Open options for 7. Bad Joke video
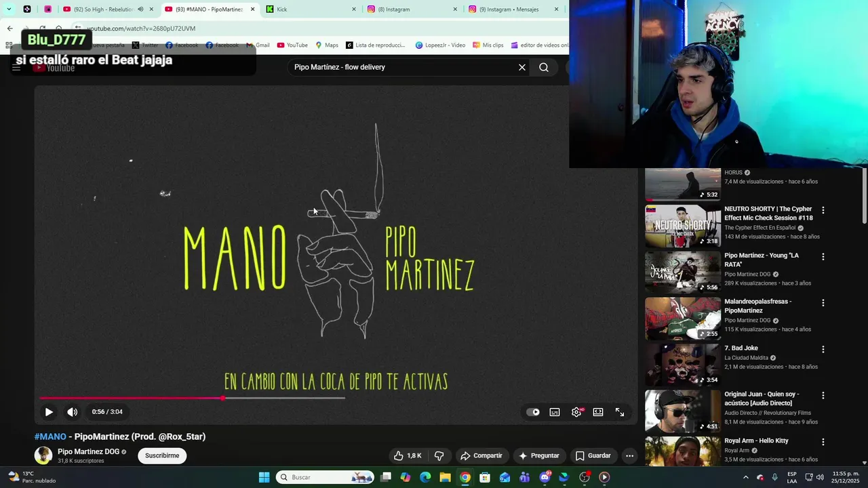 click(x=823, y=350)
